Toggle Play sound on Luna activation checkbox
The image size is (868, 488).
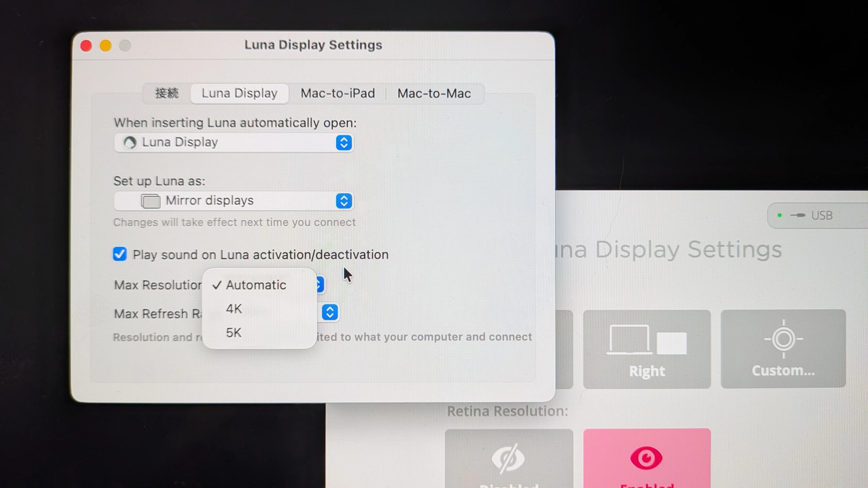[x=120, y=254]
